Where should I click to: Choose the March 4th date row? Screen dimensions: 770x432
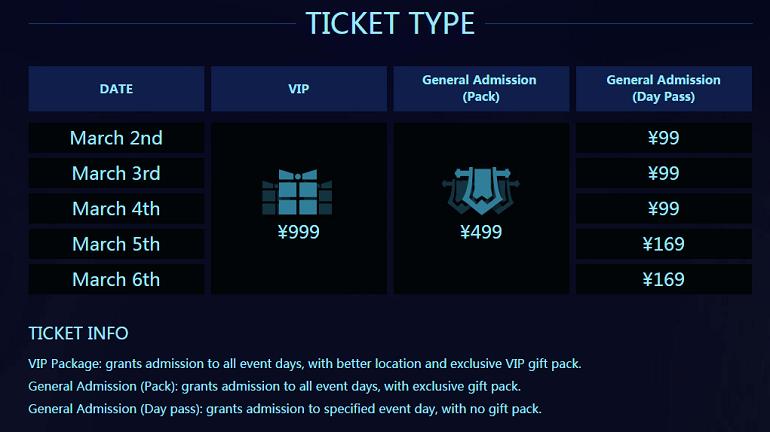[116, 209]
